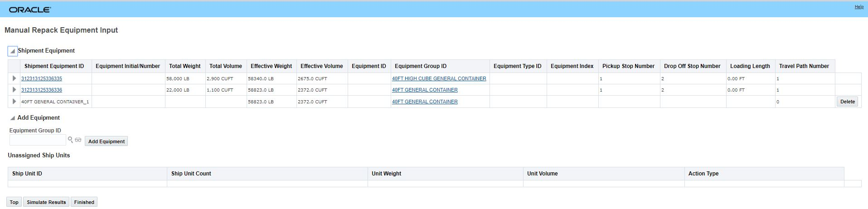The width and height of the screenshot is (868, 209).
Task: Expand row for equipment 312313125336336
Action: click(x=15, y=90)
